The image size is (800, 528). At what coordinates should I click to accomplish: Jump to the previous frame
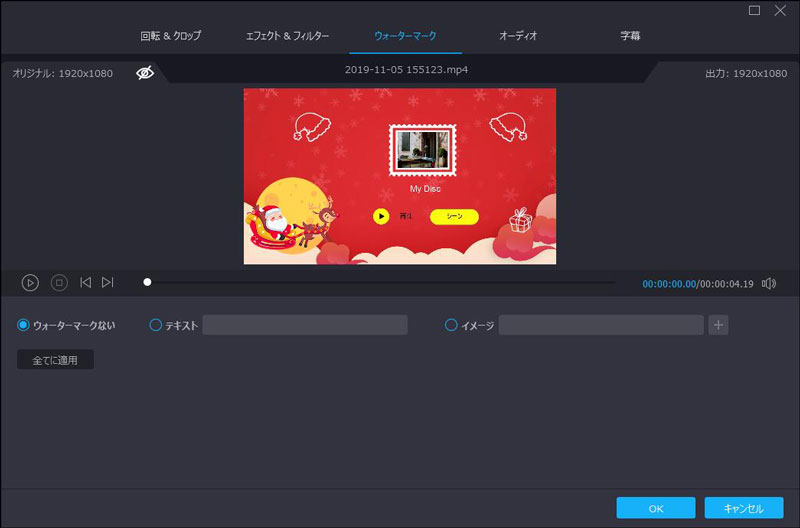click(x=85, y=283)
